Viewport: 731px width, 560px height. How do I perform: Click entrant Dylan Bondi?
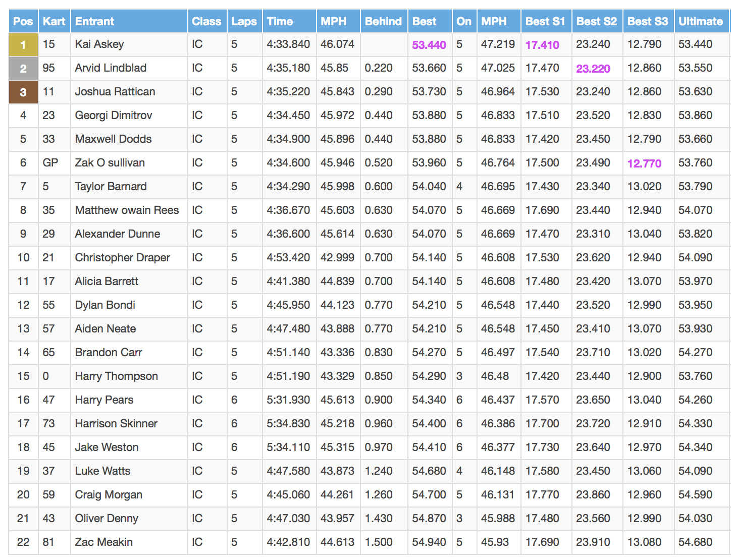tap(105, 305)
